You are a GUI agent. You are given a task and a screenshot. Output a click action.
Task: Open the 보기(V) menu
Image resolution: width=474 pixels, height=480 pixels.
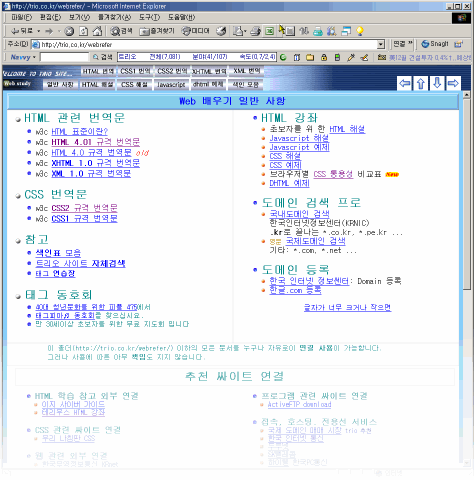coord(79,17)
